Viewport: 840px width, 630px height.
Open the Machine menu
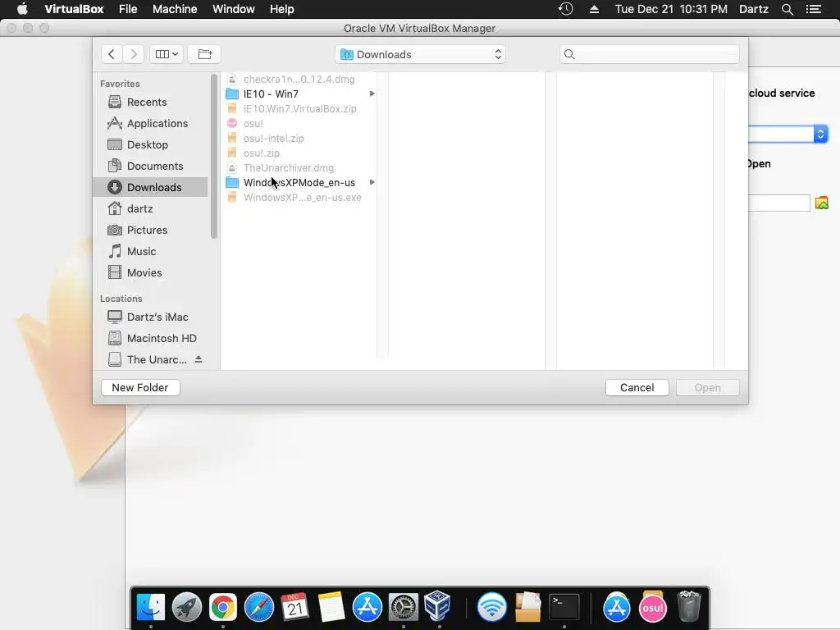(x=175, y=9)
